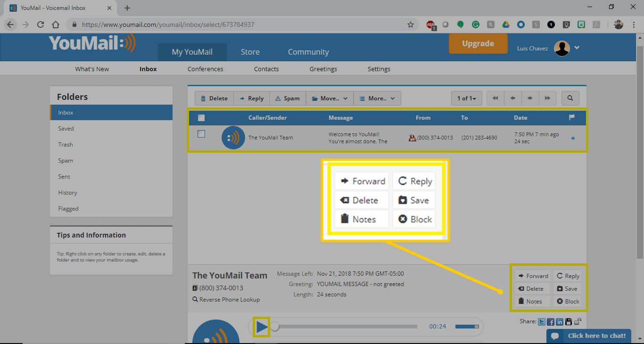This screenshot has width=644, height=344.
Task: Expand the More.. dropdown
Action: [377, 98]
